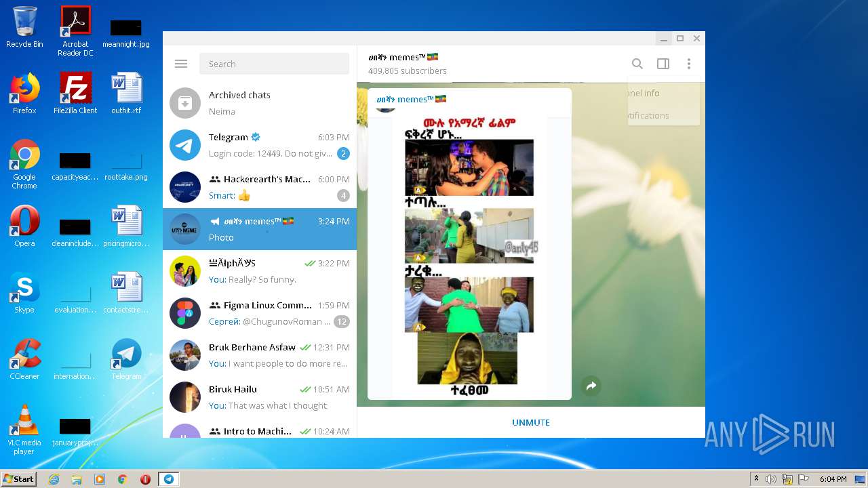Click the forward share arrow on post
The width and height of the screenshot is (868, 488).
(591, 386)
